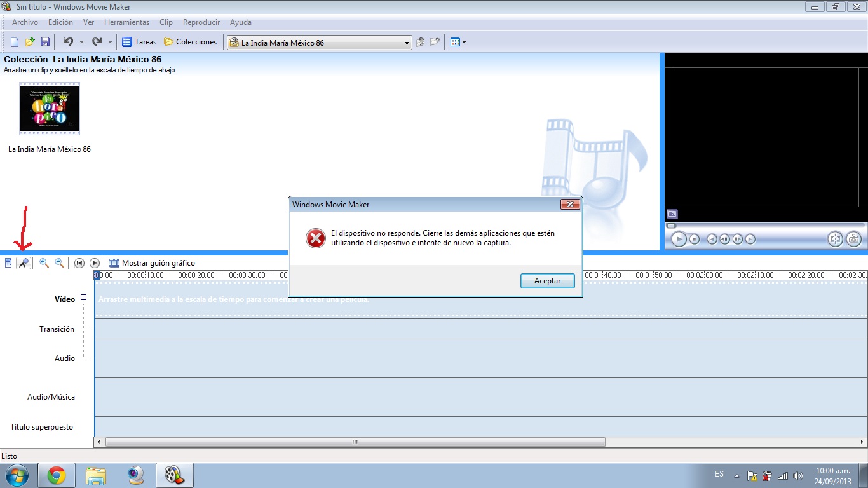Open the Ayuda menu

[240, 22]
